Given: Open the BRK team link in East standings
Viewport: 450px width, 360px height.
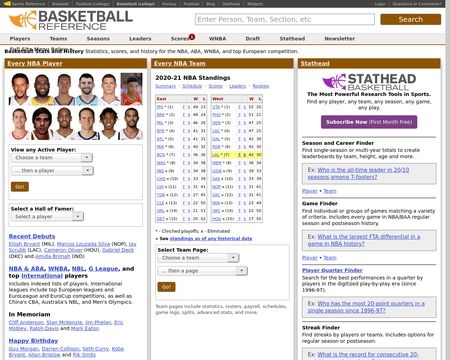Looking at the screenshot, I should click(161, 115).
